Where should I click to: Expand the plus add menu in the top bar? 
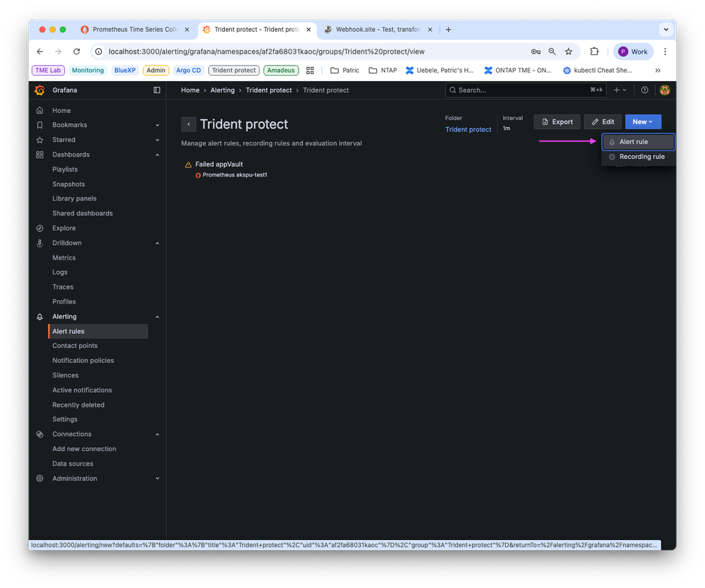617,90
